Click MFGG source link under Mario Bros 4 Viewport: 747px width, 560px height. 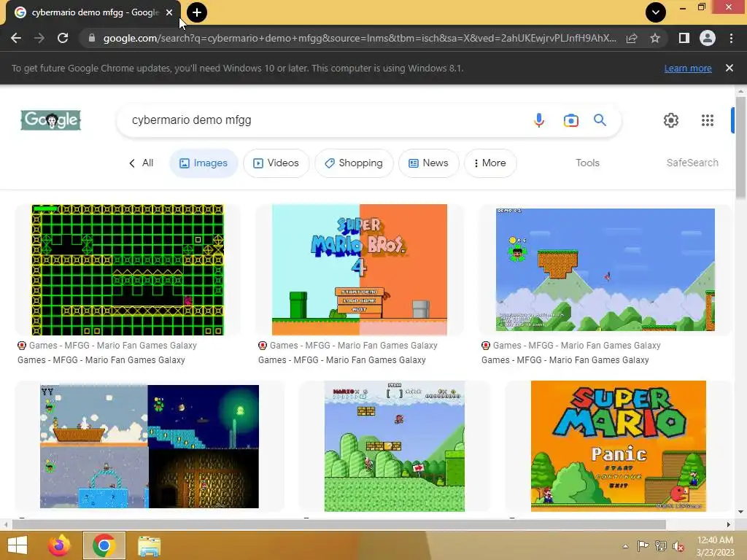click(348, 346)
